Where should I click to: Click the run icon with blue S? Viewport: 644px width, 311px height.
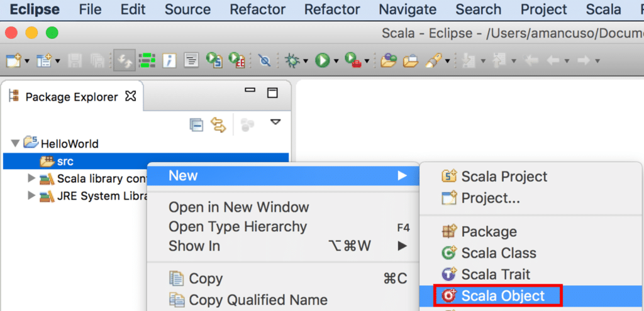coord(214,61)
